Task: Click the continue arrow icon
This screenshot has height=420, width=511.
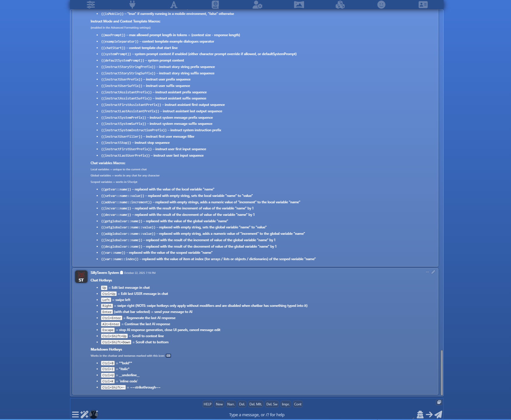Action: tap(429, 414)
